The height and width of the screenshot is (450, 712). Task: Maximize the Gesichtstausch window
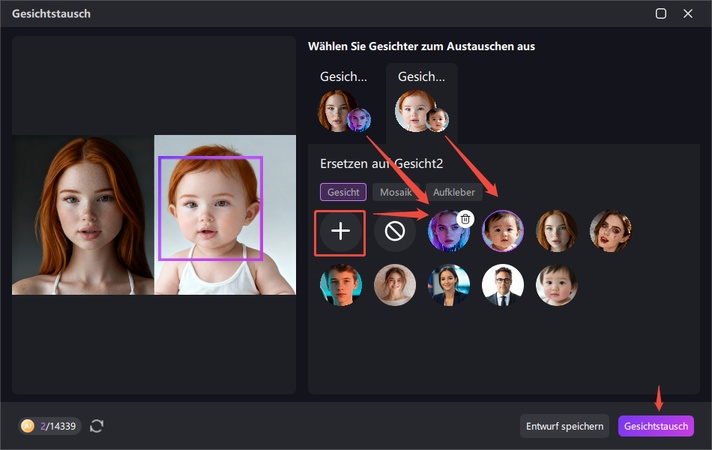[x=661, y=14]
